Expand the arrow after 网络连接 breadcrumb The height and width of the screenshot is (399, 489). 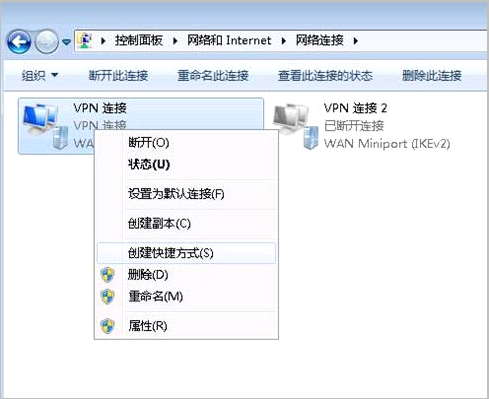pyautogui.click(x=356, y=41)
